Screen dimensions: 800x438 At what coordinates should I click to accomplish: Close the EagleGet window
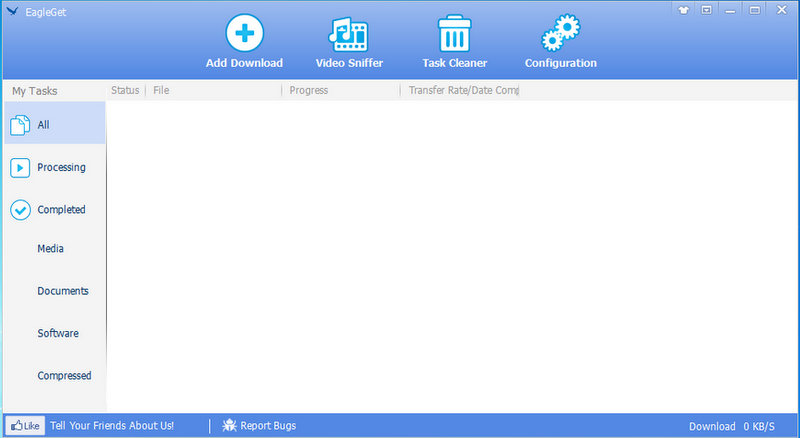pyautogui.click(x=782, y=10)
